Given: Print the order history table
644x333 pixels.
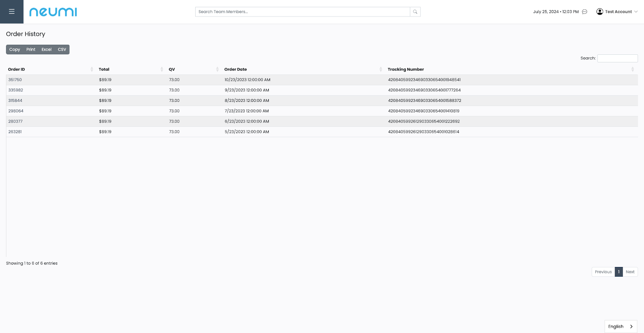Looking at the screenshot, I should 31,50.
